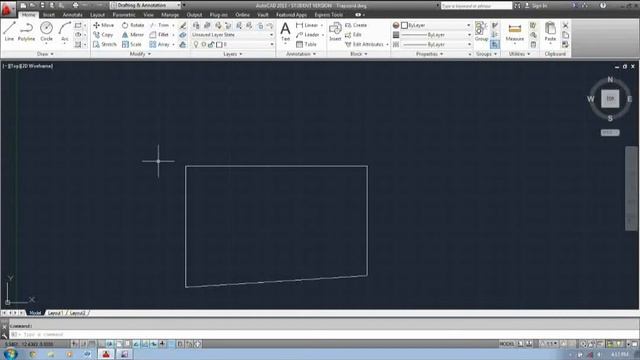Image resolution: width=640 pixels, height=360 pixels.
Task: Add a Linear dimension
Action: pos(307,25)
